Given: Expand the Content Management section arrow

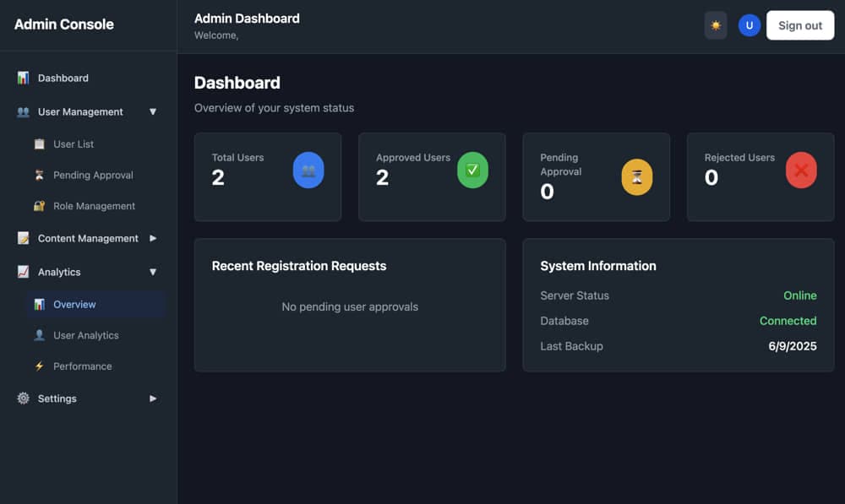Looking at the screenshot, I should pyautogui.click(x=153, y=238).
